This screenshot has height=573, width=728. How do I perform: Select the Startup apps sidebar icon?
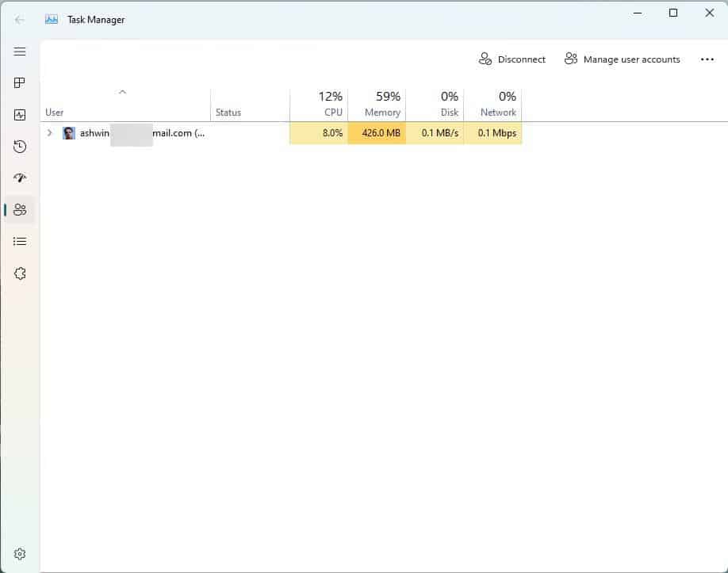point(20,178)
